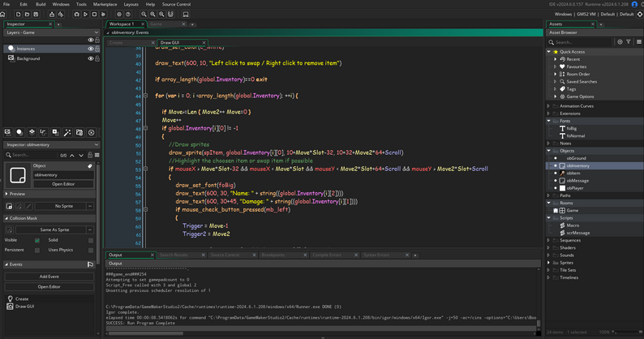Viewport: 644px width, 339px height.
Task: Expand the Recent node
Action: pos(556,59)
